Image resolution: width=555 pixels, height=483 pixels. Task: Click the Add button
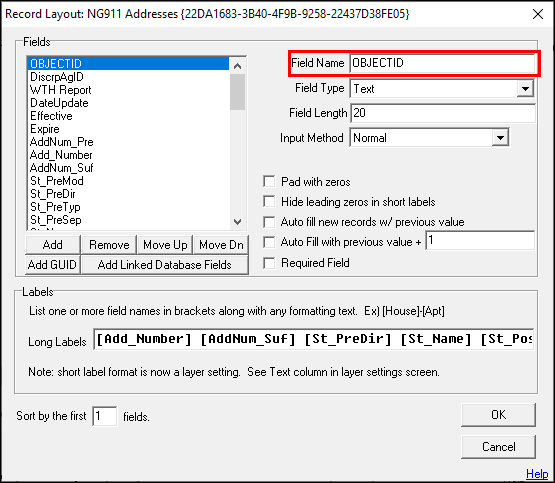point(53,245)
